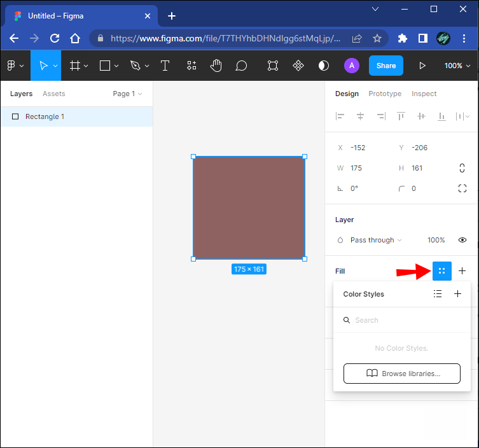Switch to the Assets tab
The width and height of the screenshot is (479, 448).
54,94
